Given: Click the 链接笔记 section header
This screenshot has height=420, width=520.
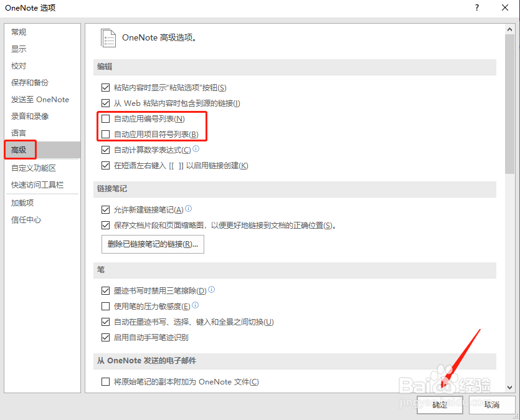Looking at the screenshot, I should 295,189.
